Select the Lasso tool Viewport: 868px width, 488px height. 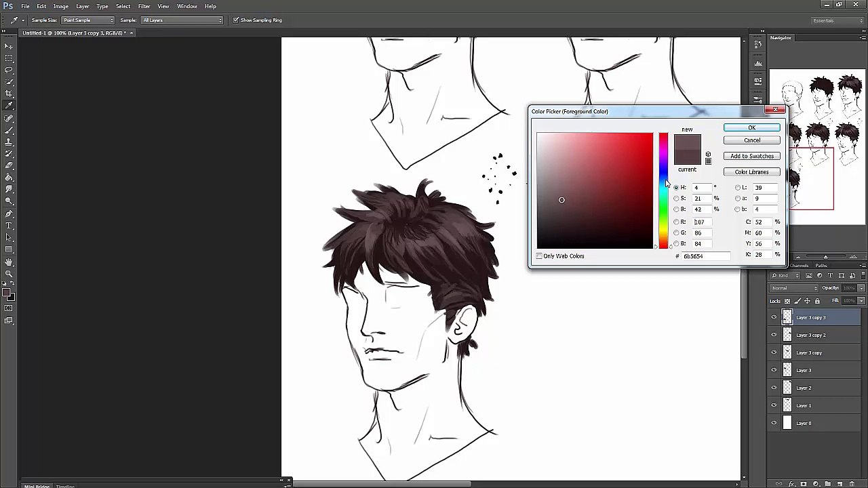click(x=9, y=70)
